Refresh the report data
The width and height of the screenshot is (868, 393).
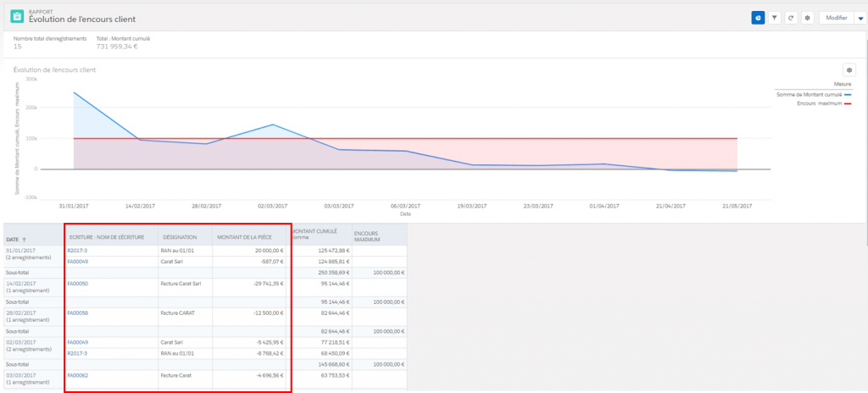(x=790, y=17)
